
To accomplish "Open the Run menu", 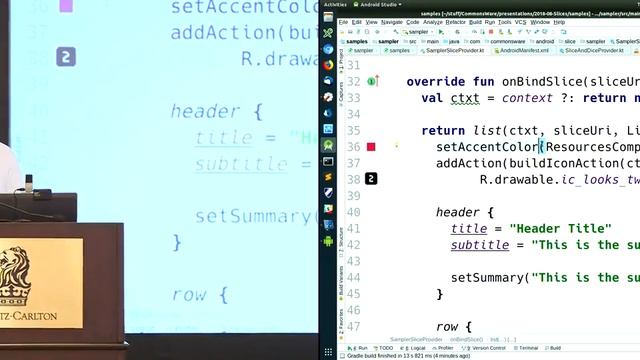I will click(x=490, y=22).
